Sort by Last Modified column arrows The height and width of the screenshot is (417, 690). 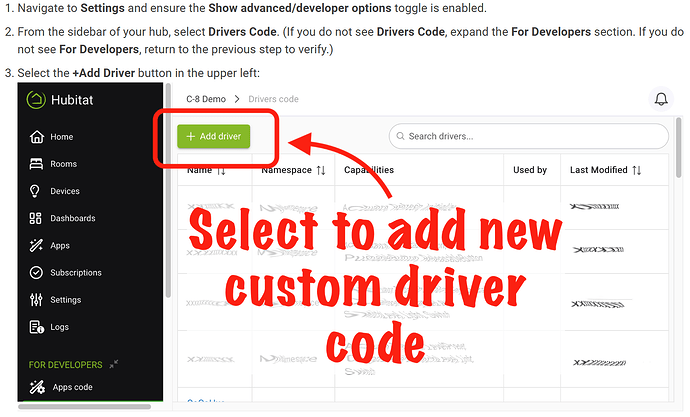pyautogui.click(x=636, y=170)
